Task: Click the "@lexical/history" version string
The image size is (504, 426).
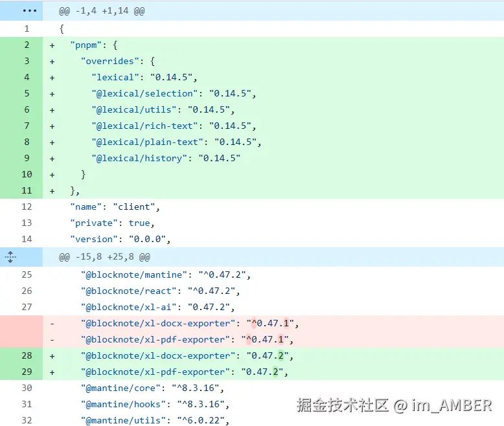Action: click(220, 158)
